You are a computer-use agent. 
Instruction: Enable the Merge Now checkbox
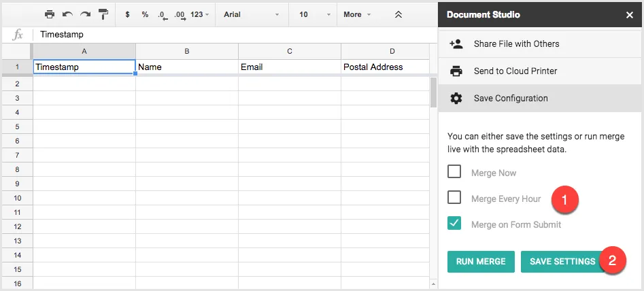(x=454, y=172)
